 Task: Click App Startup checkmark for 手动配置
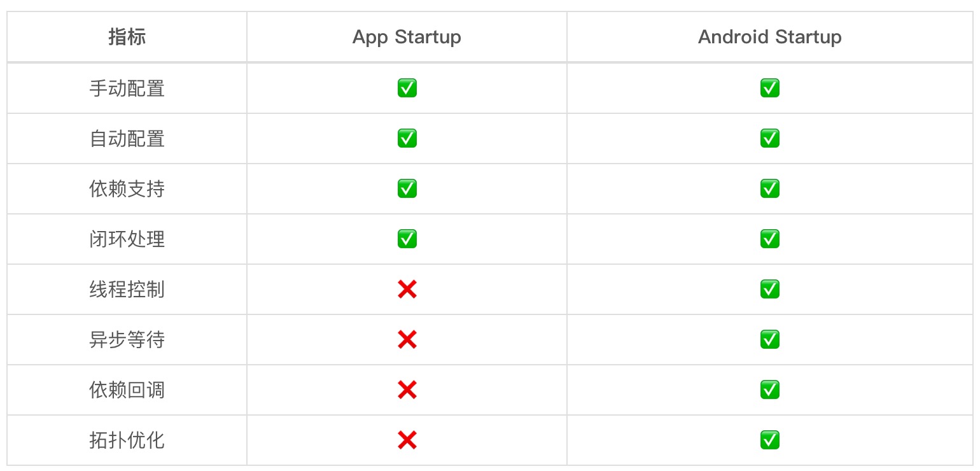(x=407, y=88)
